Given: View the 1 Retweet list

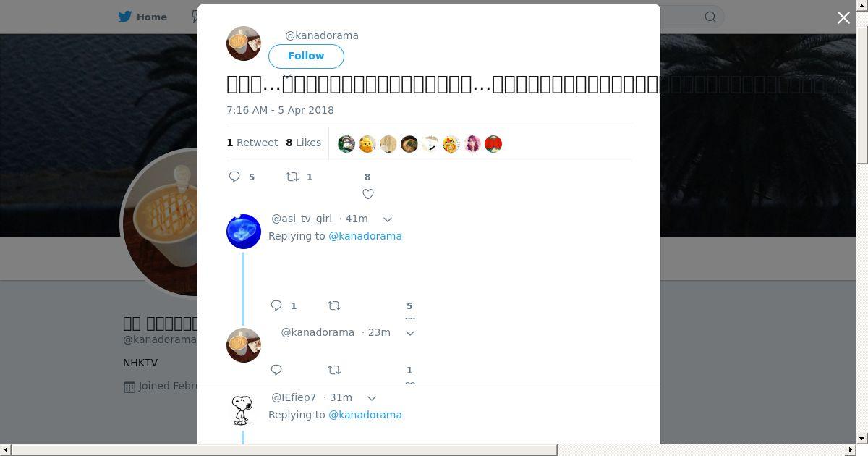Looking at the screenshot, I should click(252, 143).
